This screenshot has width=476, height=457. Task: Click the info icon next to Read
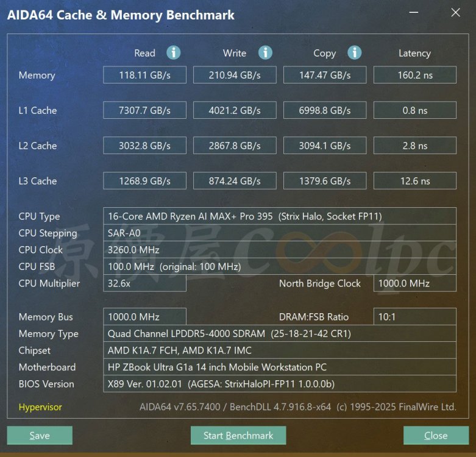pos(173,53)
